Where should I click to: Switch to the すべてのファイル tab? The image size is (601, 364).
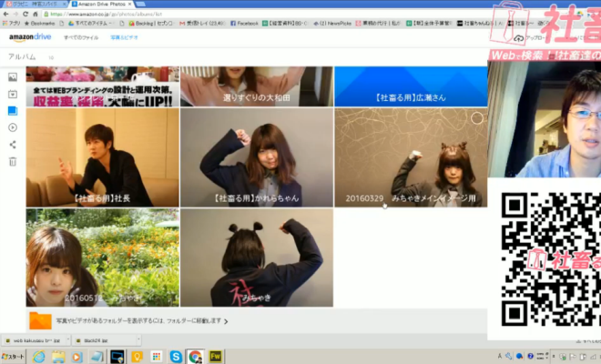point(81,38)
